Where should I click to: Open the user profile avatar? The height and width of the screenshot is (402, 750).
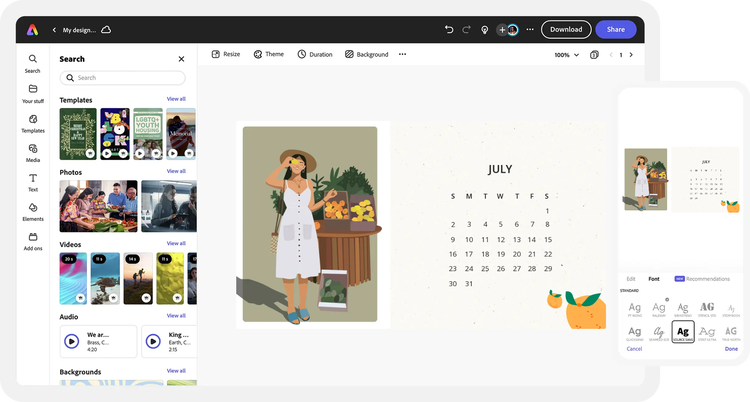513,30
